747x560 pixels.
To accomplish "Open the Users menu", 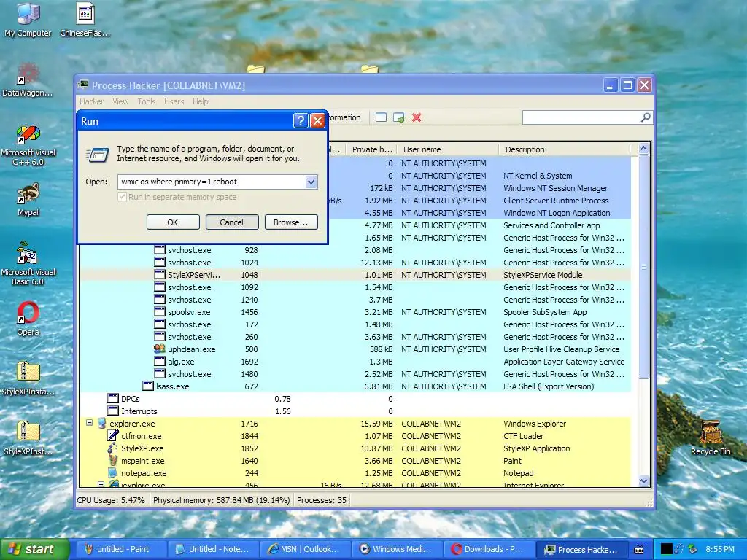I will [x=174, y=101].
